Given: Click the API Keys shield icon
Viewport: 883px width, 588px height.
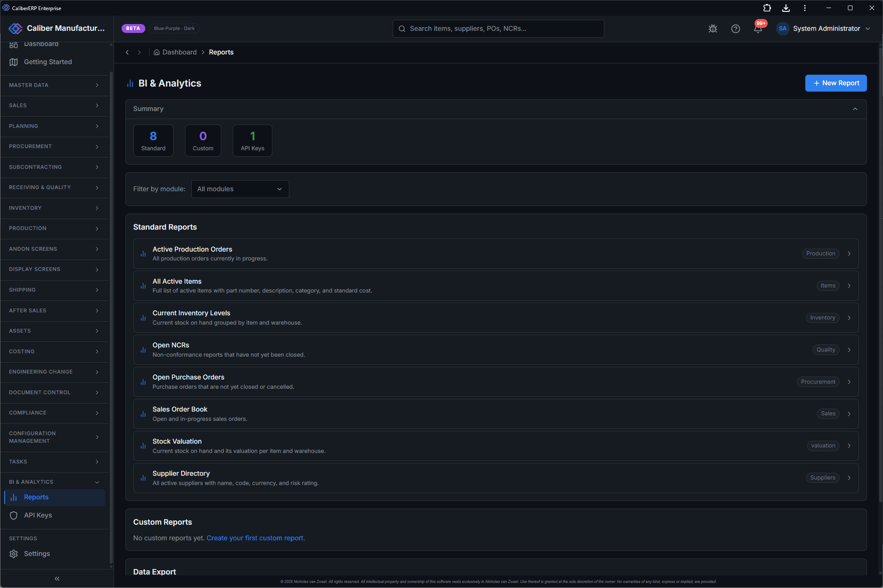Looking at the screenshot, I should coord(14,515).
